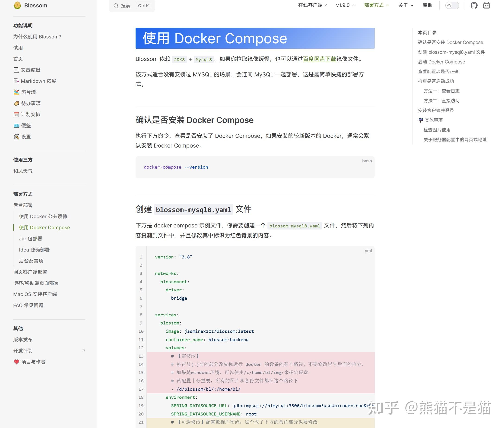
Task: Open 待办事项 todo page
Action: click(31, 103)
